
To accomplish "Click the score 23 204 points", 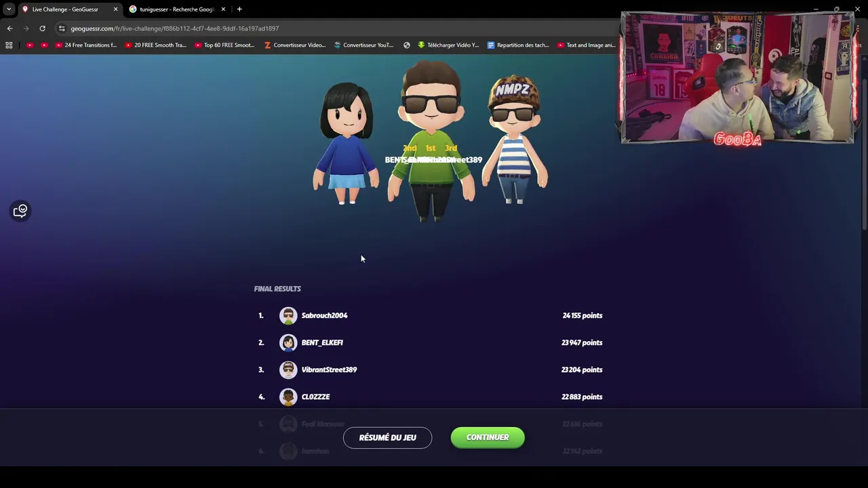I will click(x=582, y=369).
